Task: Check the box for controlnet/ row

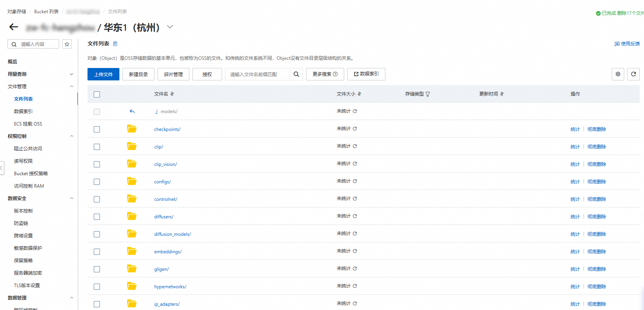Action: [97, 199]
